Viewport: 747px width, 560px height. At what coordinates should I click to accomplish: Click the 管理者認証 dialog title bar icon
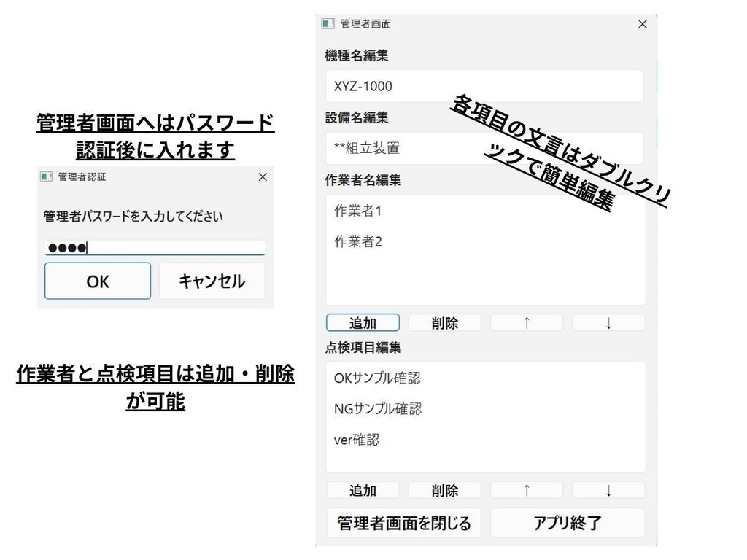(47, 176)
